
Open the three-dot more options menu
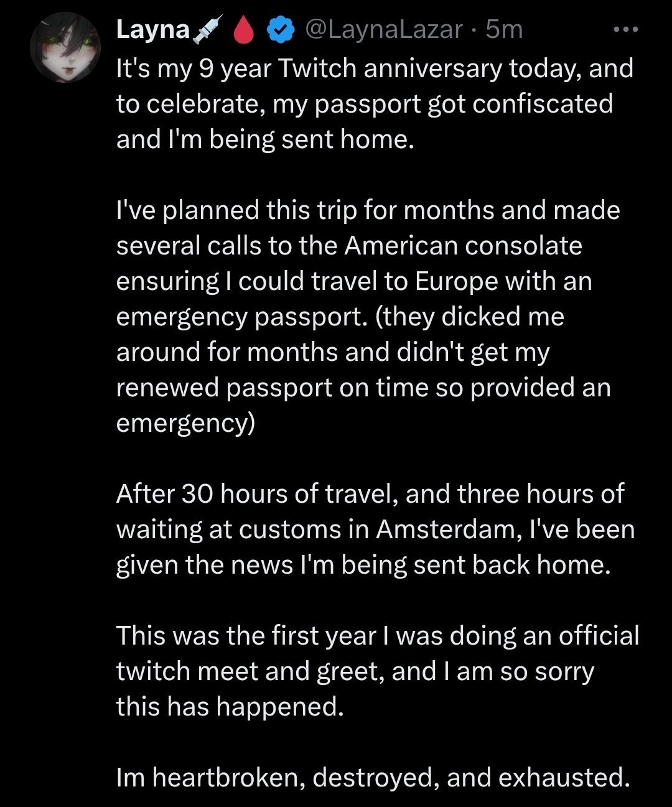[x=625, y=29]
